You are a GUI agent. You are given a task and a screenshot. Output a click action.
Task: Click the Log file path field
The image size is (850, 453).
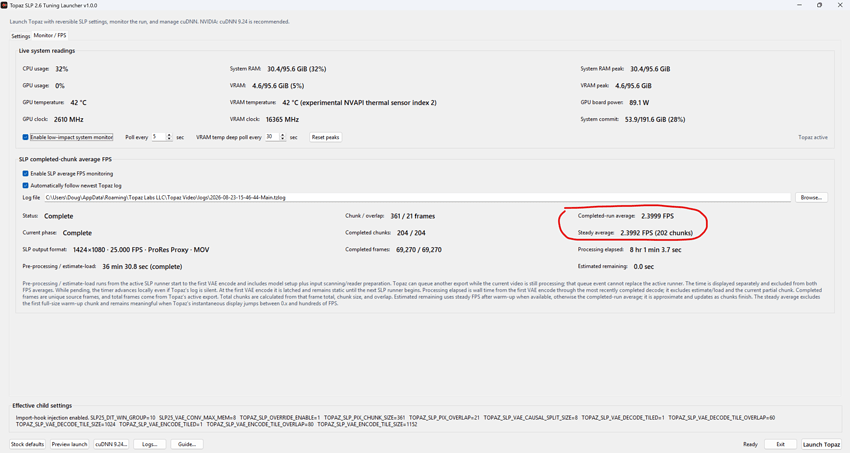(x=417, y=198)
